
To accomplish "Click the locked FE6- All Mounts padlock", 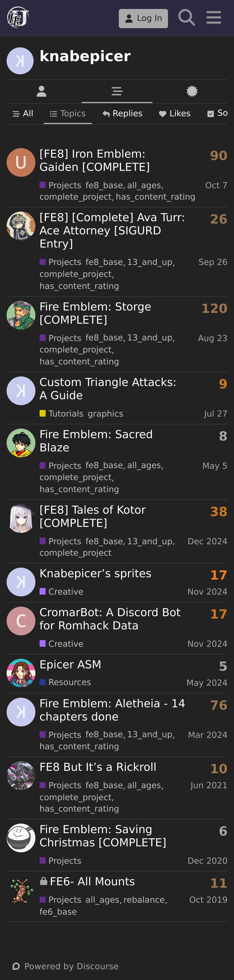I will (x=44, y=881).
